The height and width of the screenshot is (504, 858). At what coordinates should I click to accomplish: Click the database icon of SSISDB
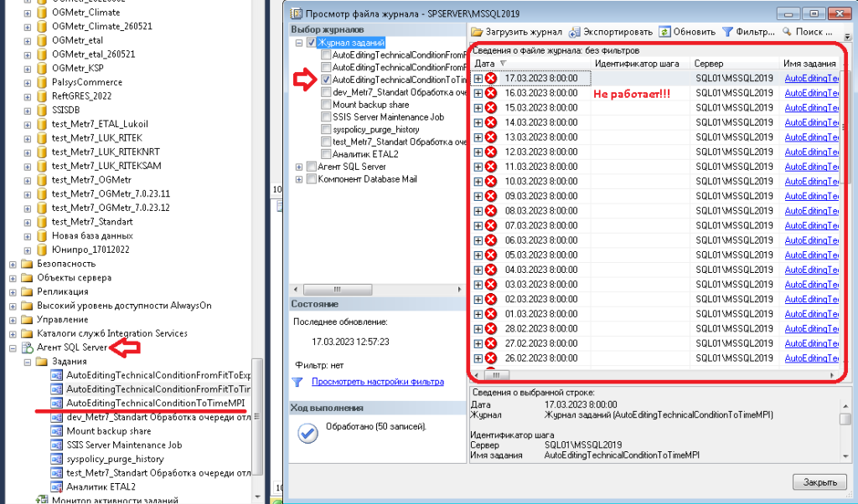[x=42, y=110]
